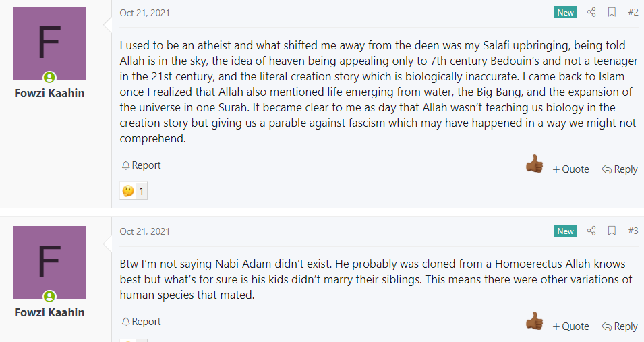Image resolution: width=644 pixels, height=342 pixels.
Task: Click the bell Report link on post #2
Action: tap(141, 165)
